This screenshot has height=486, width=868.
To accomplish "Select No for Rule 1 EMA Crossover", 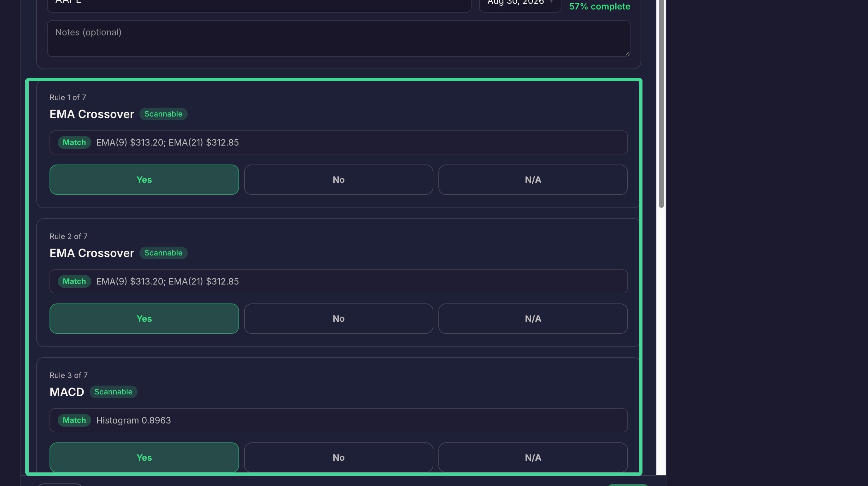I will 338,180.
